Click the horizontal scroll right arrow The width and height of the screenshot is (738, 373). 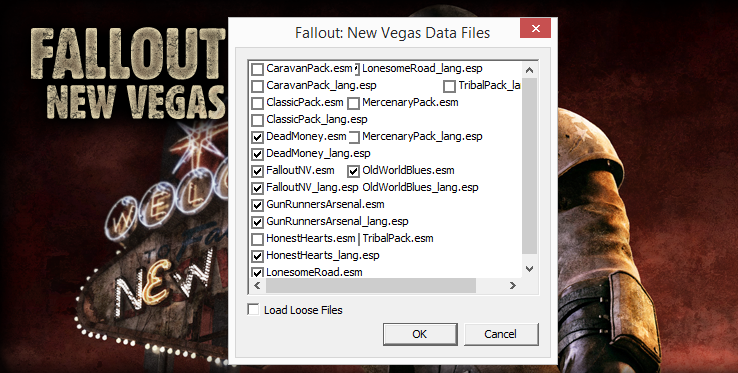[x=513, y=285]
